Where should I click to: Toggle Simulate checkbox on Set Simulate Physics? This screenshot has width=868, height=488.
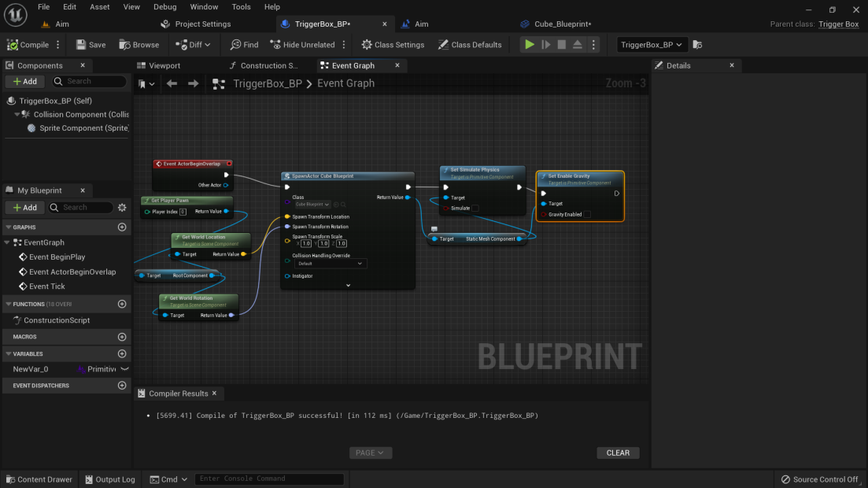coord(475,209)
